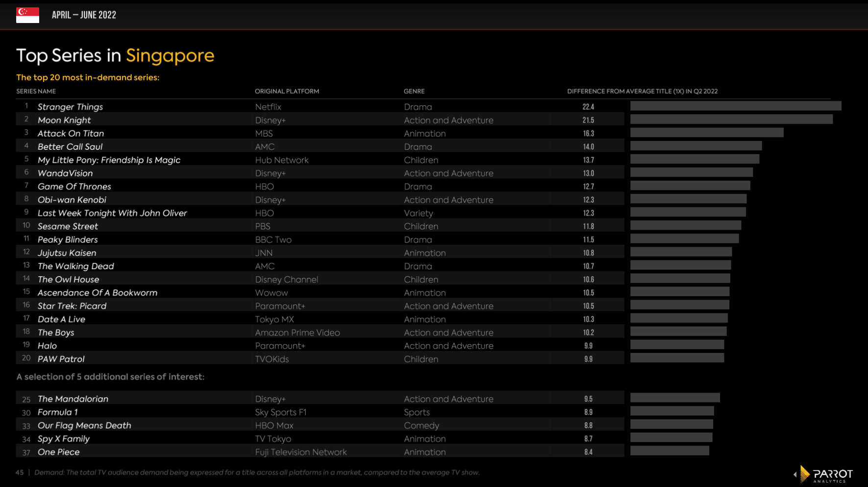The image size is (868, 487).
Task: Click 'Date A Live' series name
Action: click(x=61, y=319)
